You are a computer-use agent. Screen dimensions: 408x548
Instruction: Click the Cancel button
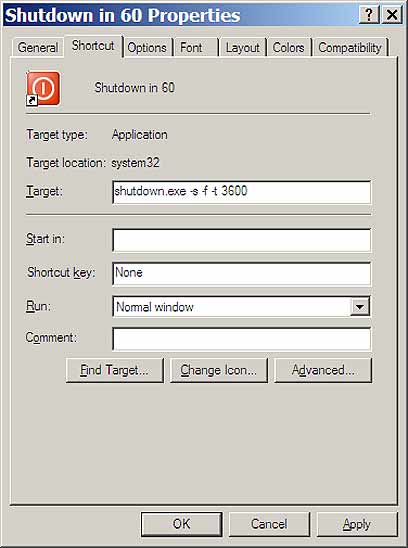(269, 524)
